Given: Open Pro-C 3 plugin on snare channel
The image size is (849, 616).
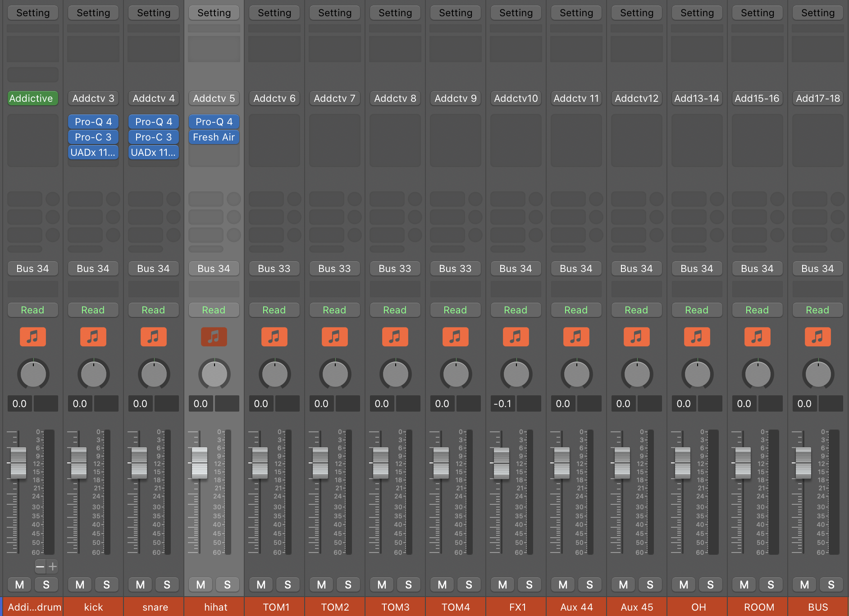Looking at the screenshot, I should (154, 137).
